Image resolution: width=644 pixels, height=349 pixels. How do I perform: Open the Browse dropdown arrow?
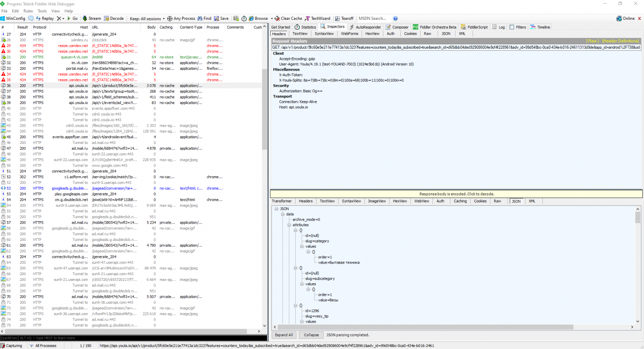272,19
